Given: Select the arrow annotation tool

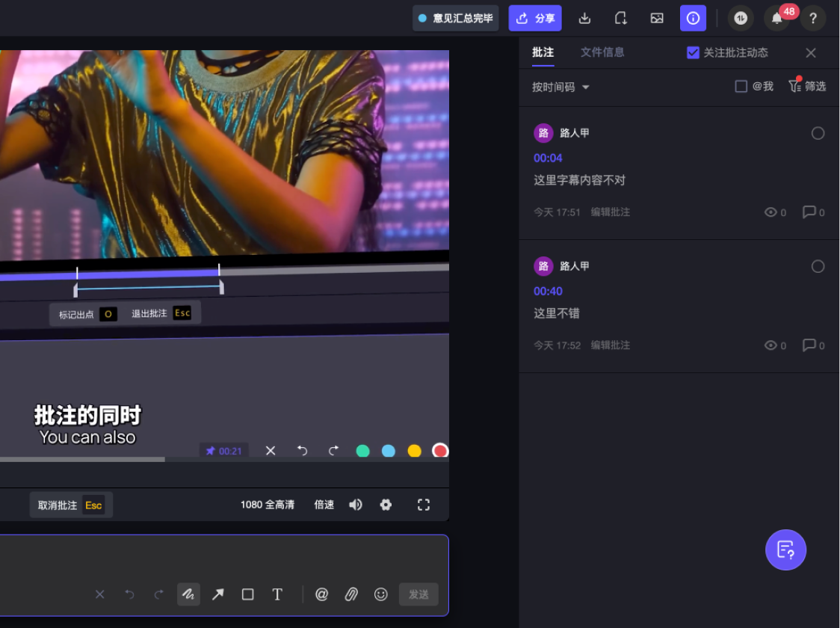Looking at the screenshot, I should click(218, 594).
